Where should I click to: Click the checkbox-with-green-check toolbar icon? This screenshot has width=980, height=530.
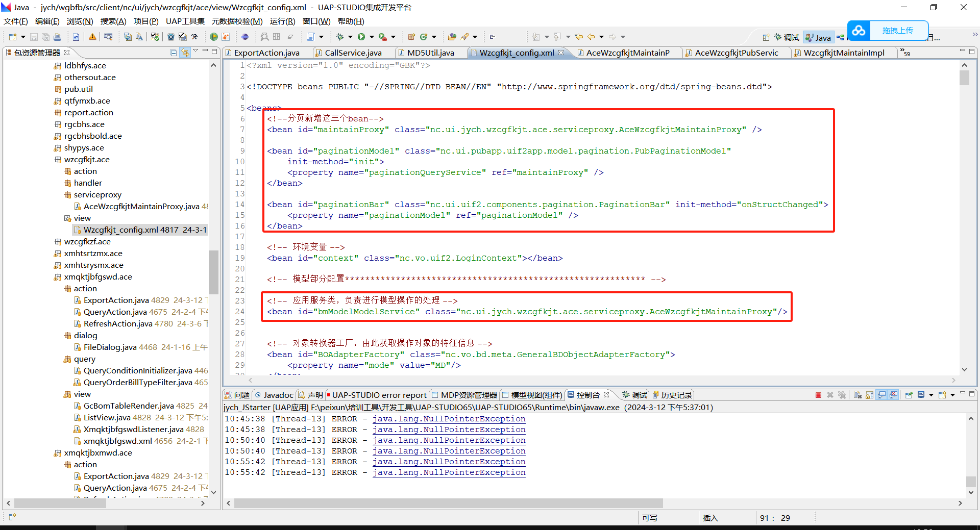(x=155, y=37)
